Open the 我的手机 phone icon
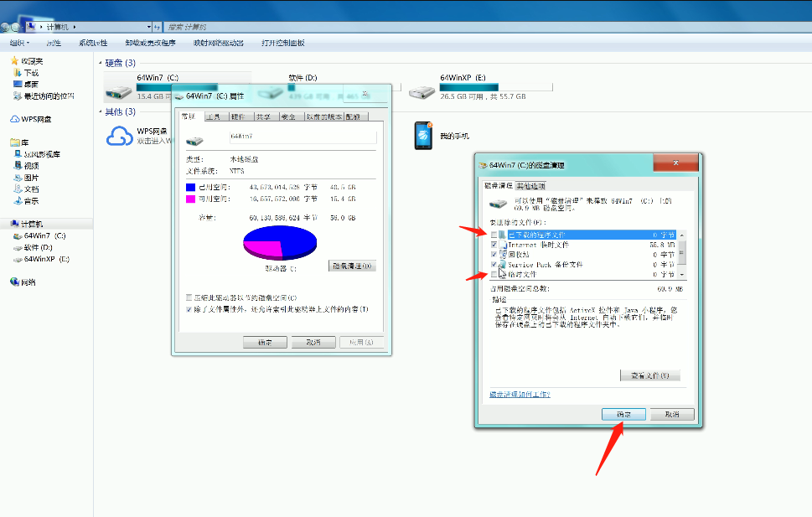This screenshot has height=517, width=812. tap(423, 135)
